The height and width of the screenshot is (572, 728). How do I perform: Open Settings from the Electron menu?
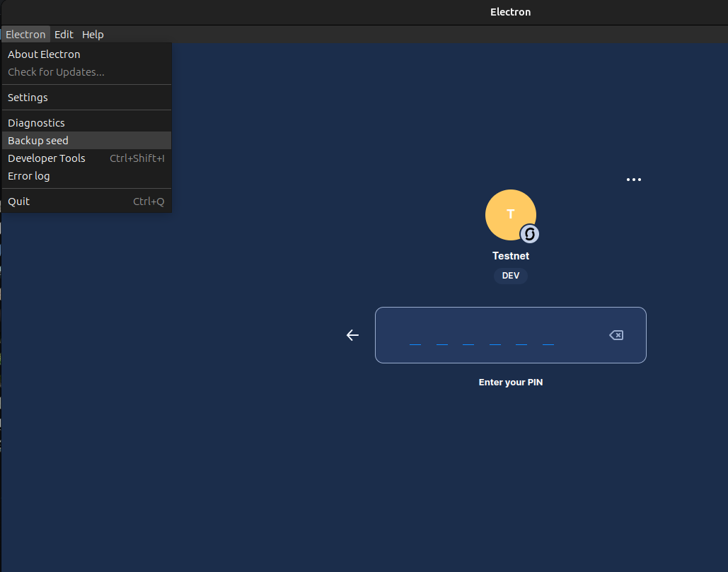point(28,97)
